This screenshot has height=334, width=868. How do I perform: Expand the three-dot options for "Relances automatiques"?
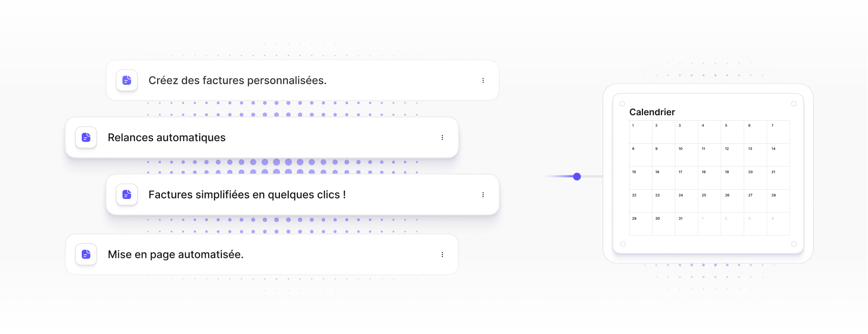point(442,137)
